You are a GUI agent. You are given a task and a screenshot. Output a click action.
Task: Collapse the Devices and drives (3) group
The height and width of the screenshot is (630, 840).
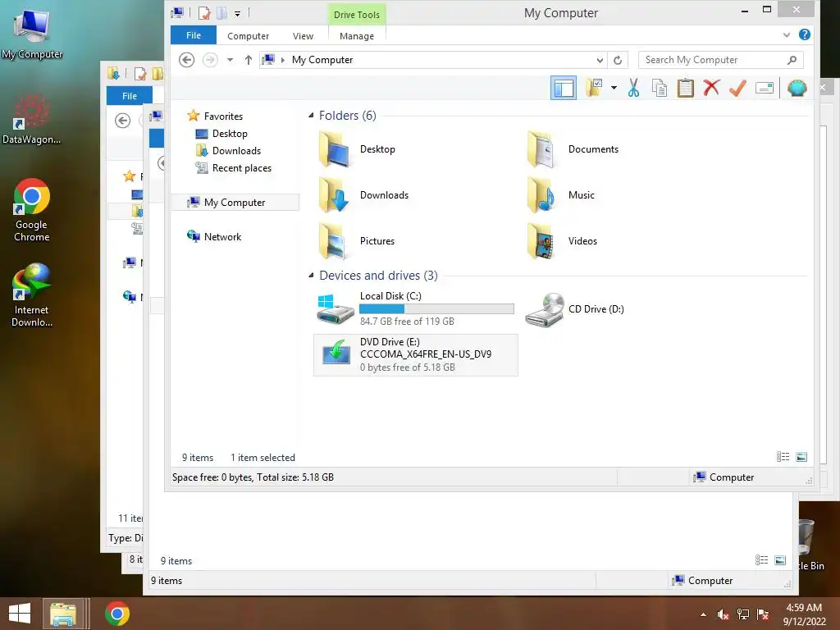coord(311,276)
